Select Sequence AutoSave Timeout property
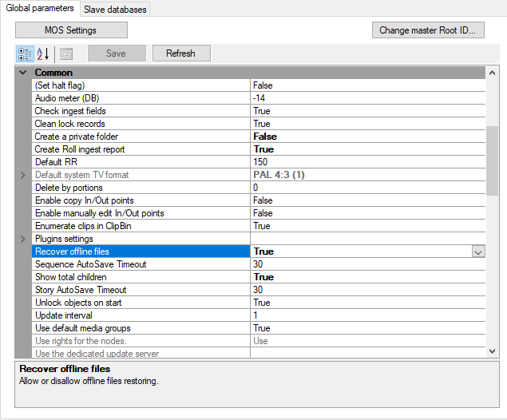This screenshot has width=507, height=420. (x=141, y=264)
